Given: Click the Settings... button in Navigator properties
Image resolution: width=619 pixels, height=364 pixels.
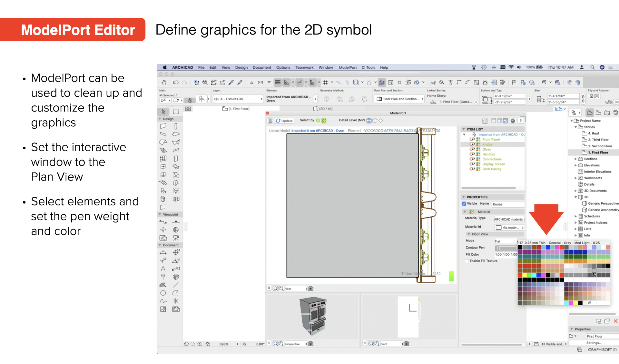Looking at the screenshot, I should (x=594, y=343).
